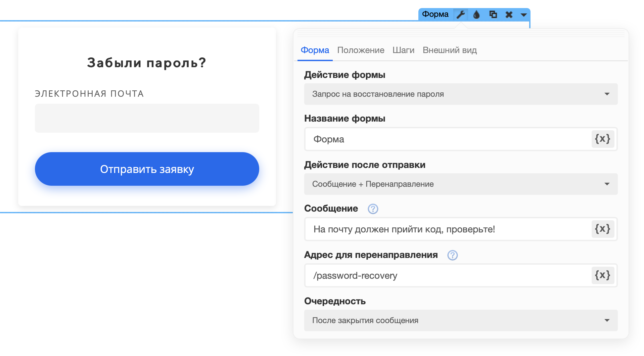Image resolution: width=644 pixels, height=356 pixels.
Task: Insert variable in Название формы field
Action: click(x=603, y=139)
